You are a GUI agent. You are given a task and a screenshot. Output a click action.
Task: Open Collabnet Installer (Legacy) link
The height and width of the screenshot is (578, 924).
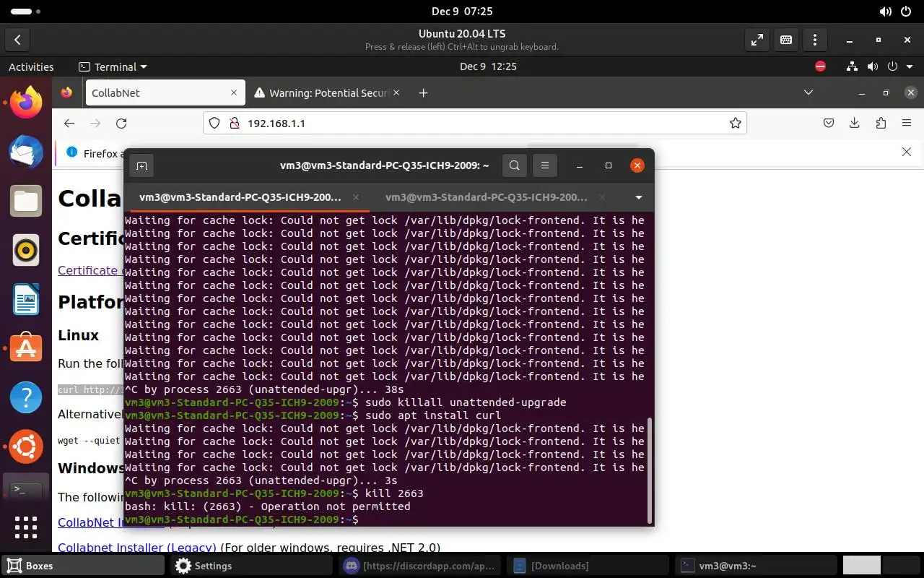137,548
